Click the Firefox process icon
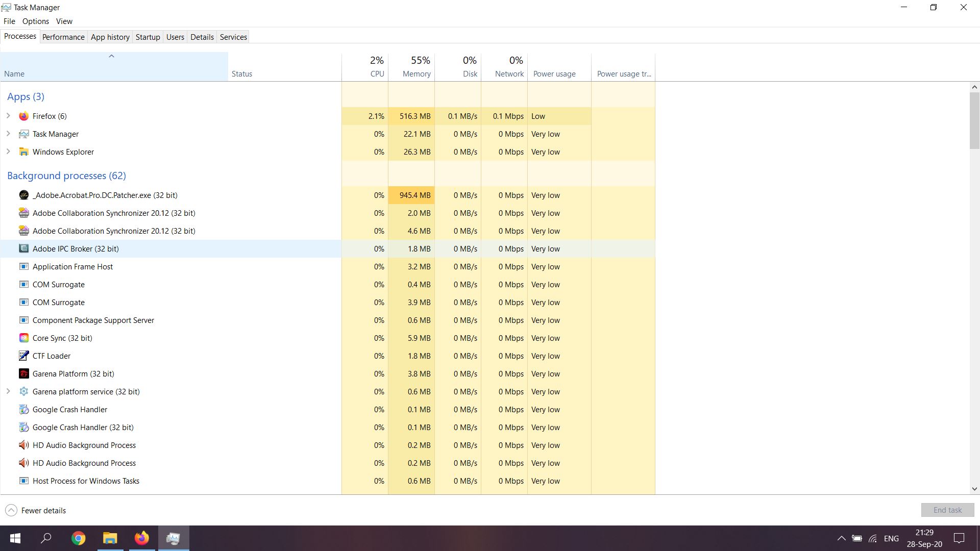Image resolution: width=980 pixels, height=551 pixels. coord(23,116)
